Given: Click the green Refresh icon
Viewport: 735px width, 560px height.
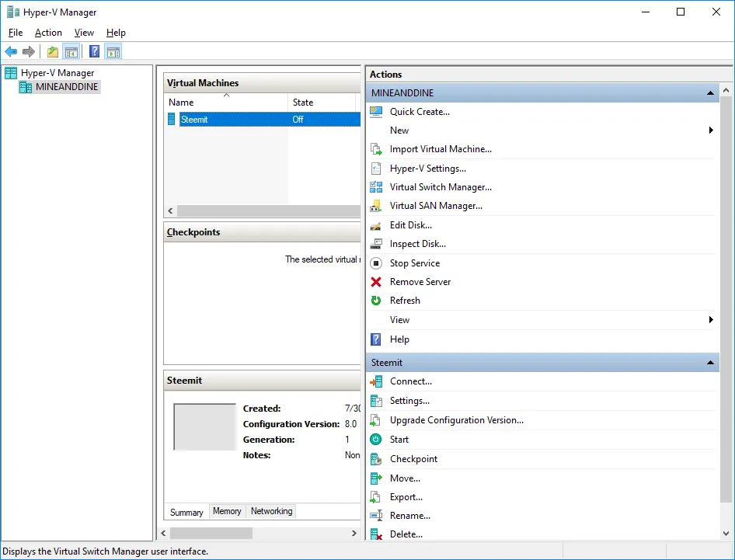Looking at the screenshot, I should pos(376,301).
